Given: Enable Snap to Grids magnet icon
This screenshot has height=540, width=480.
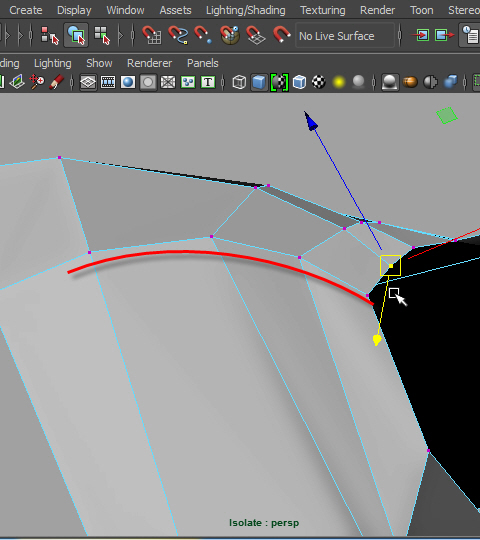Looking at the screenshot, I should tap(152, 35).
